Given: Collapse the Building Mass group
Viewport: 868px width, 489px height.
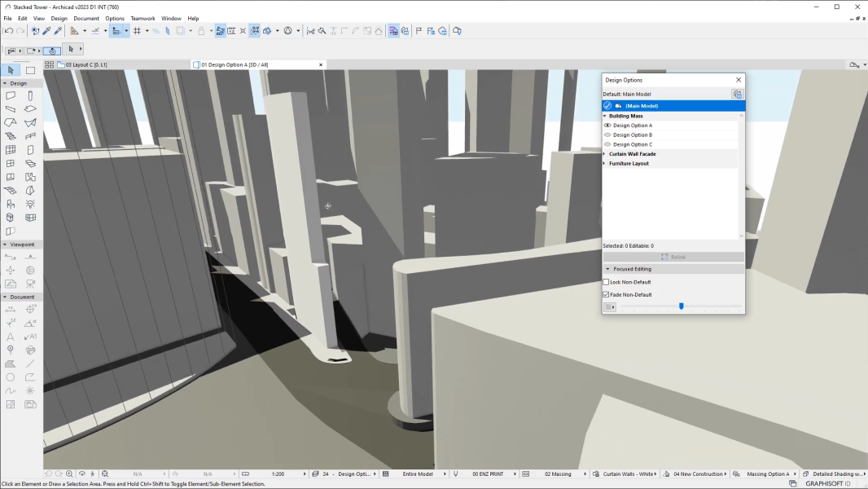Looking at the screenshot, I should [x=605, y=117].
